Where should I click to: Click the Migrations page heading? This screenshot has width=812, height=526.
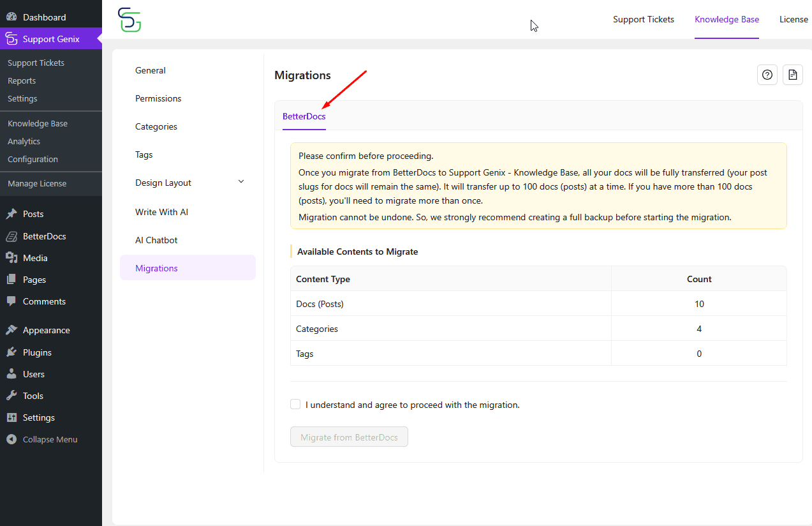[x=302, y=75]
